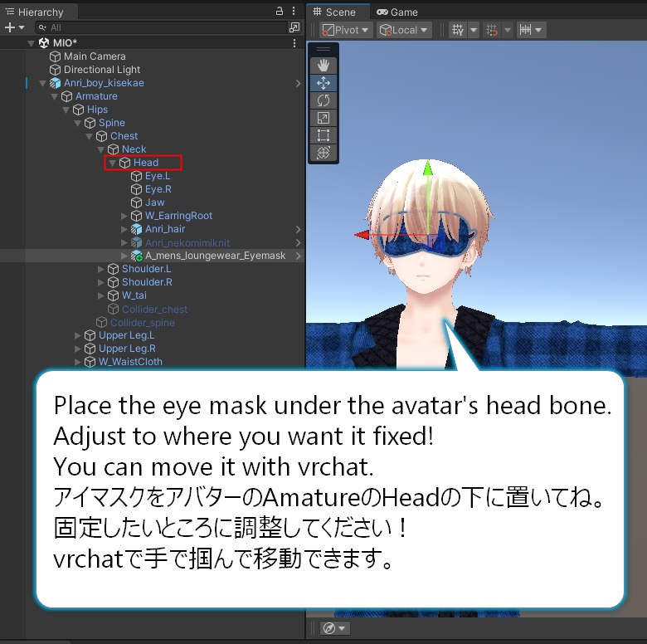Select Collider_chest object
Viewport: 647px width, 644px height.
point(154,309)
